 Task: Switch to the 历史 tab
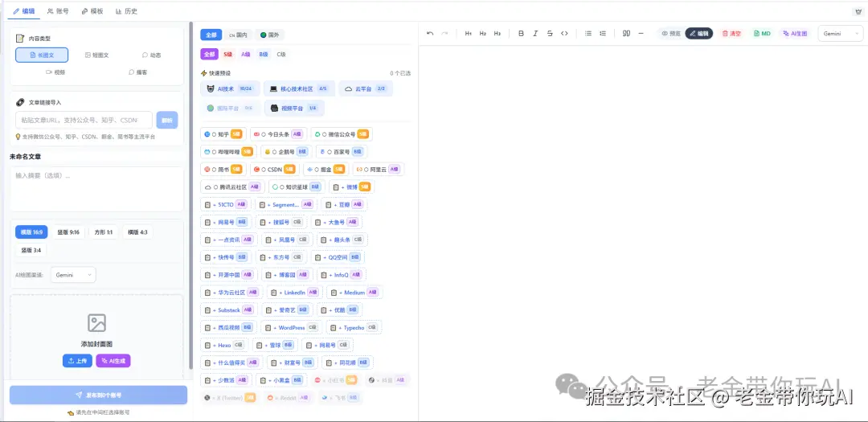(x=127, y=11)
